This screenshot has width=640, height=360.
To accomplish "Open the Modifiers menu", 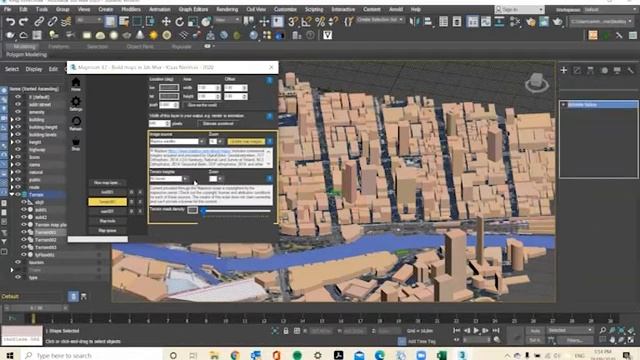I will point(131,9).
